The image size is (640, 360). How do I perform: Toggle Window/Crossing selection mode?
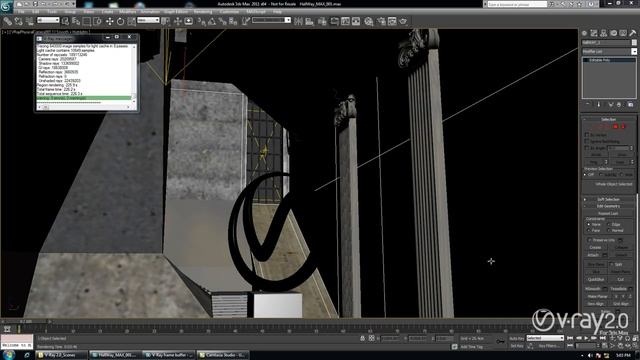tap(97, 21)
